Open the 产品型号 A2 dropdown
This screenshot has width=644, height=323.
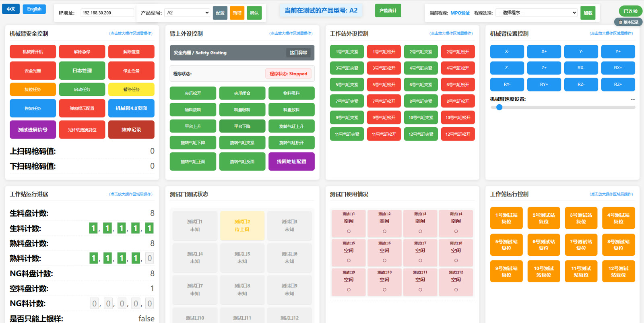pyautogui.click(x=187, y=13)
